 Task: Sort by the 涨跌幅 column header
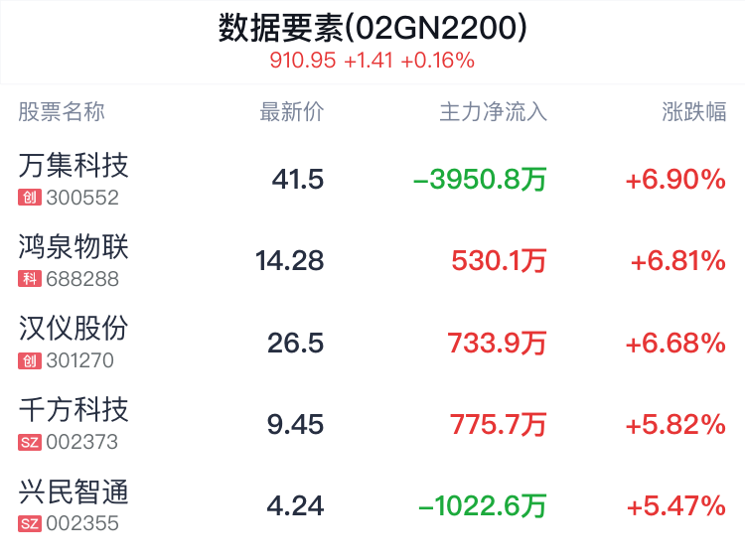pos(694,112)
